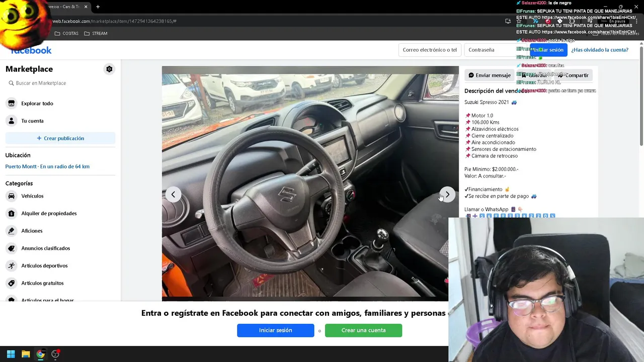Click 'Sensores de estacionamiento' text

coord(504,149)
